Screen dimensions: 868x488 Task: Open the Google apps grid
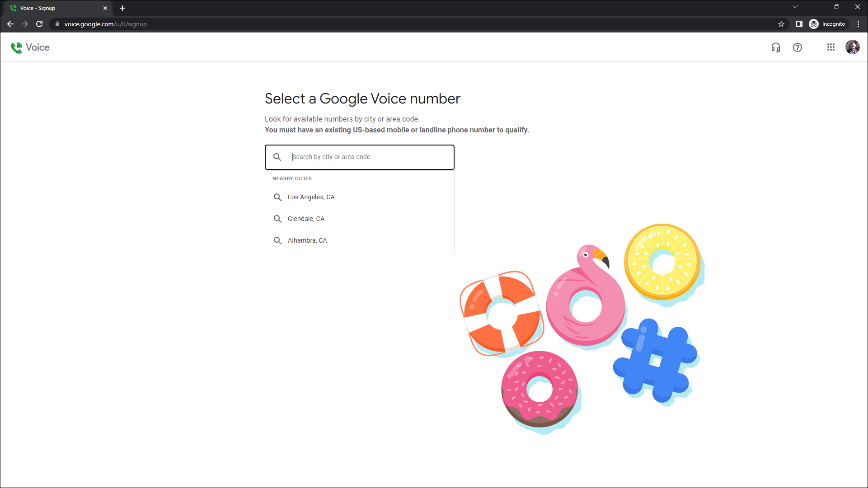[830, 47]
